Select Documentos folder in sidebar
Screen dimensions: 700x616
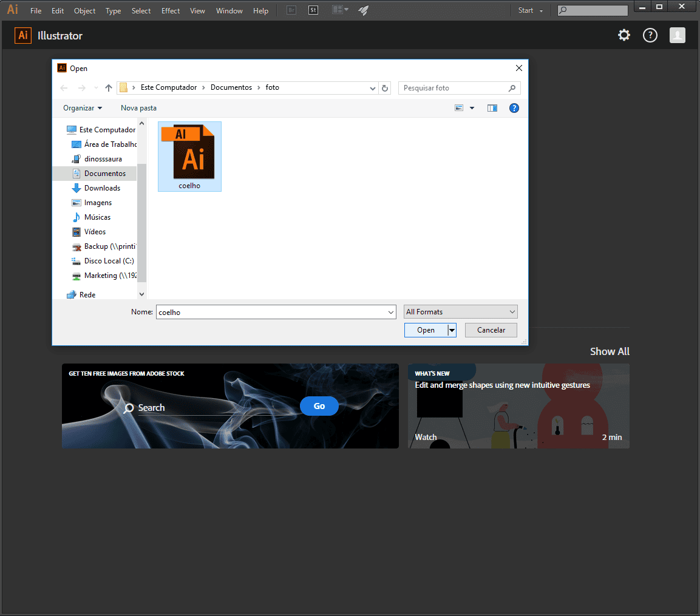point(99,174)
